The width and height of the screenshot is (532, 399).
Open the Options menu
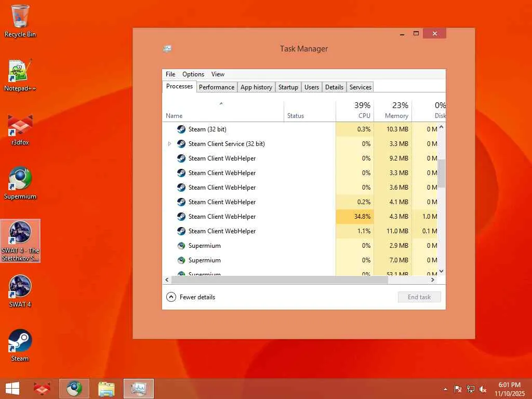[193, 74]
